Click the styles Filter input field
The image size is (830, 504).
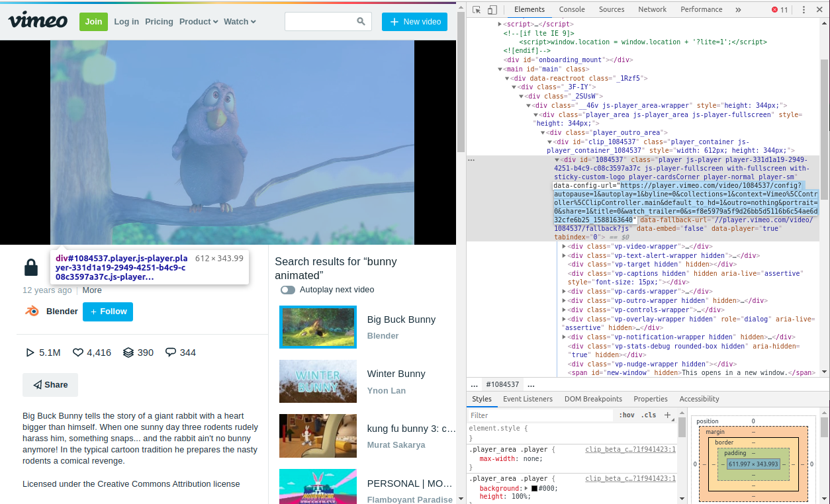pos(541,415)
